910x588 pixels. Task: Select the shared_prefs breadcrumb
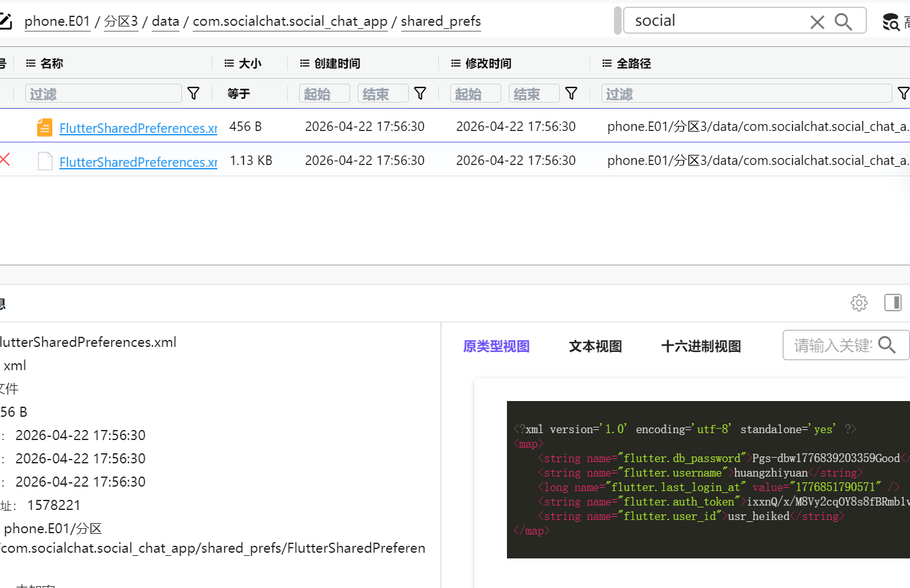441,21
